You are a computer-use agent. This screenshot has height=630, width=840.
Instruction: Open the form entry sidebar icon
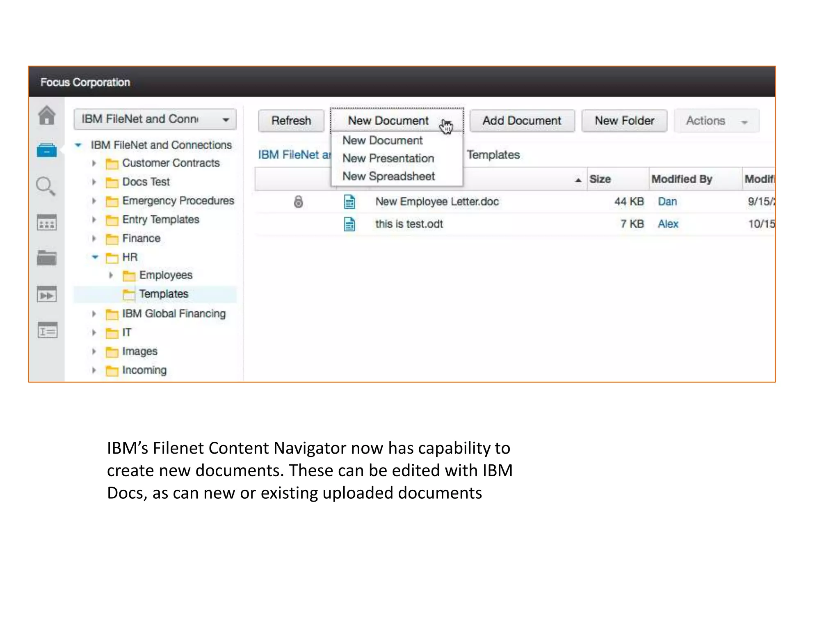click(x=48, y=330)
